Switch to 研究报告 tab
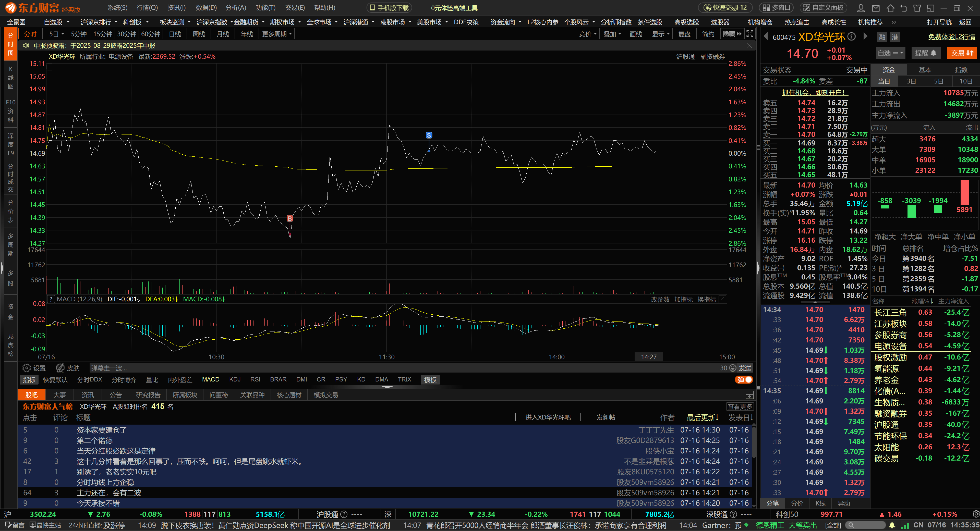This screenshot has width=980, height=531. [x=148, y=395]
